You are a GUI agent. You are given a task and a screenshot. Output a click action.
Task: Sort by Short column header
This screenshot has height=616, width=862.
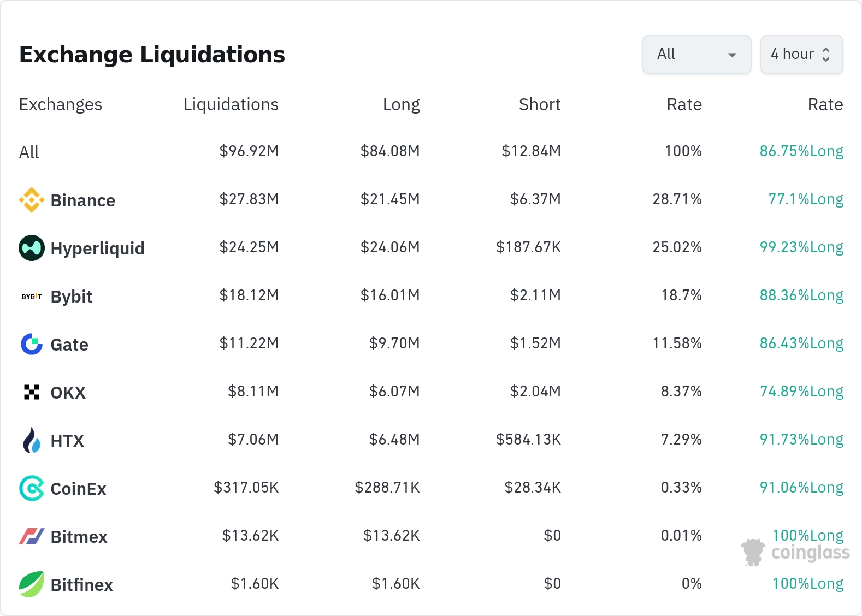(539, 104)
